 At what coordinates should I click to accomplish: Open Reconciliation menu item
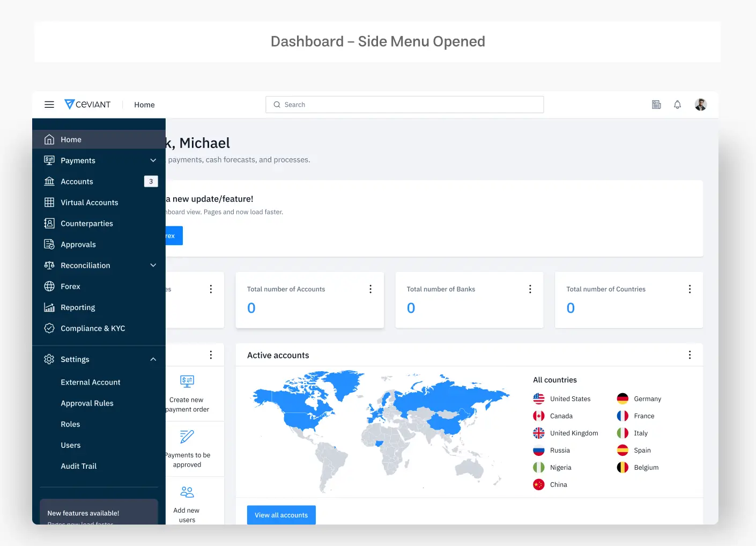coord(99,265)
